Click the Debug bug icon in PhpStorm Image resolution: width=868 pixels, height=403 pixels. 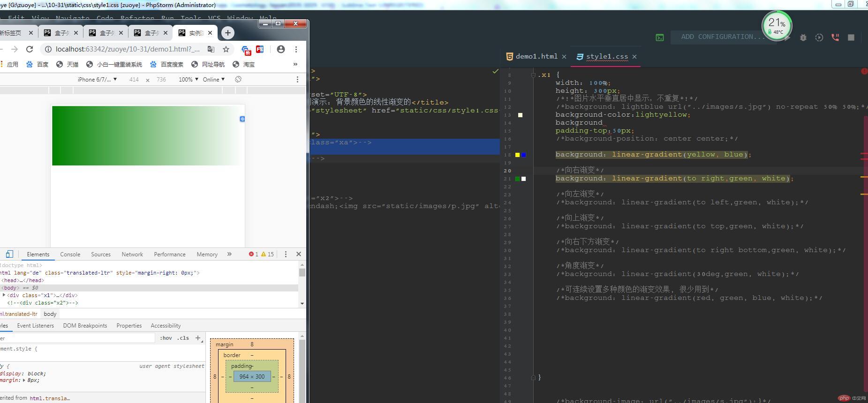pyautogui.click(x=803, y=37)
